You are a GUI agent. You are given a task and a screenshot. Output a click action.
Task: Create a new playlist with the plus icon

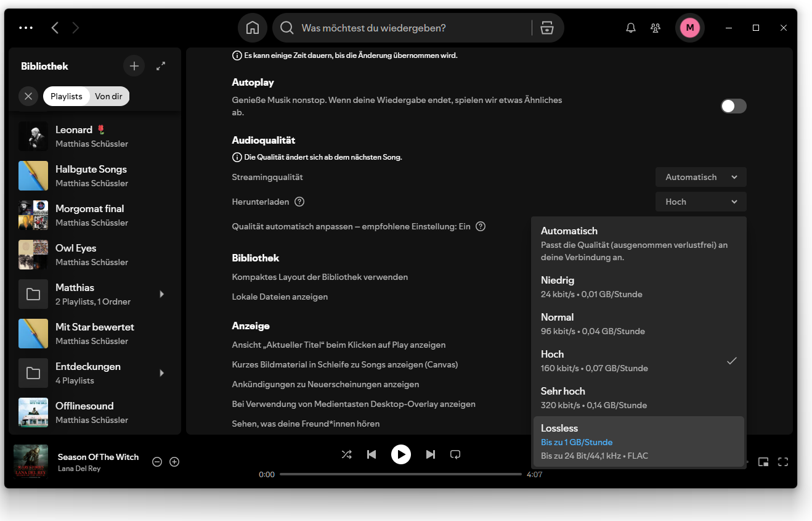(134, 66)
